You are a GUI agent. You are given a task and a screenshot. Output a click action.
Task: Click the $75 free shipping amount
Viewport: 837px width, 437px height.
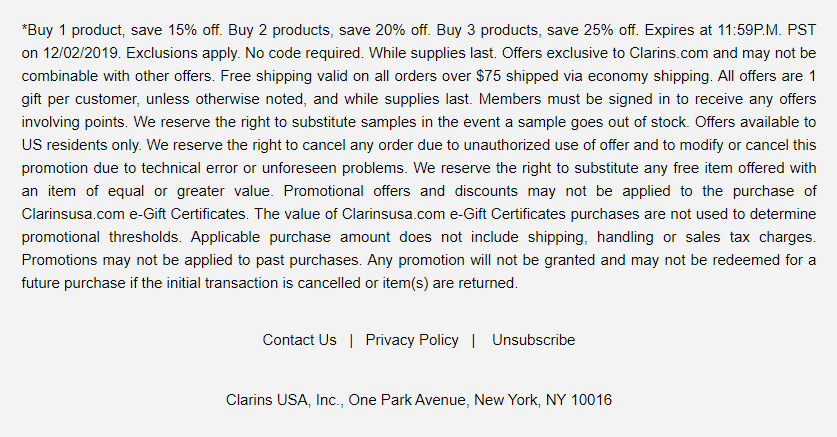[x=488, y=76]
